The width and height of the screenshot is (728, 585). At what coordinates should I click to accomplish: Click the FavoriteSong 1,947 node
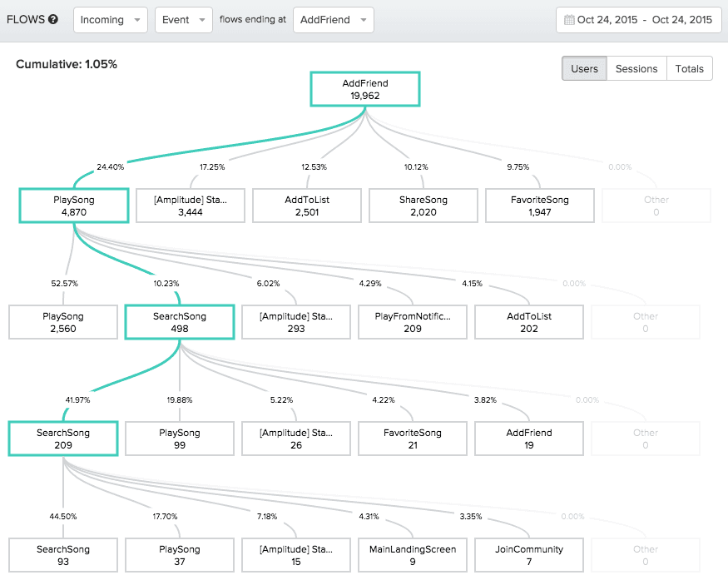540,206
